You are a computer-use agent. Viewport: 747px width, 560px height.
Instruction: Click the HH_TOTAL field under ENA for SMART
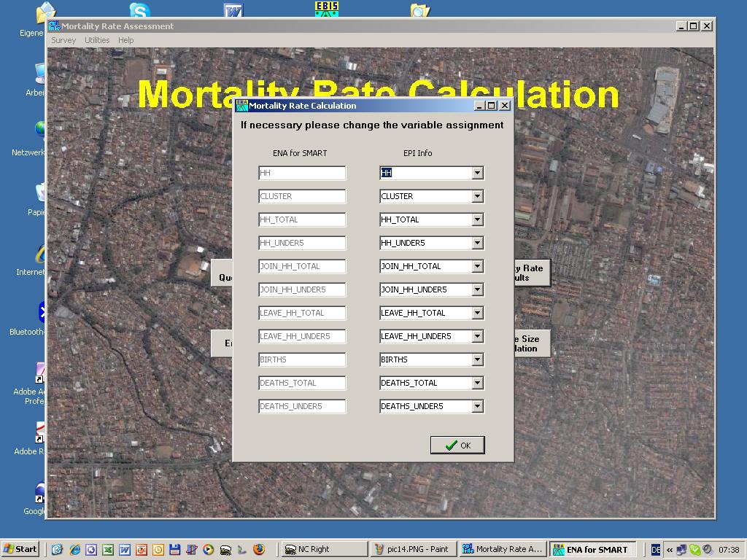(x=302, y=219)
